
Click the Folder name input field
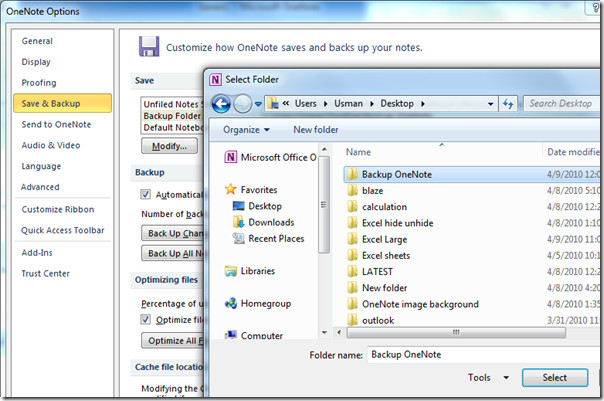click(485, 355)
